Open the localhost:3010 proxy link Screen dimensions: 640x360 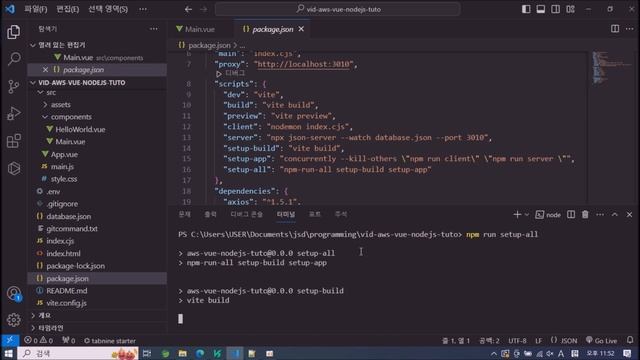(x=304, y=64)
